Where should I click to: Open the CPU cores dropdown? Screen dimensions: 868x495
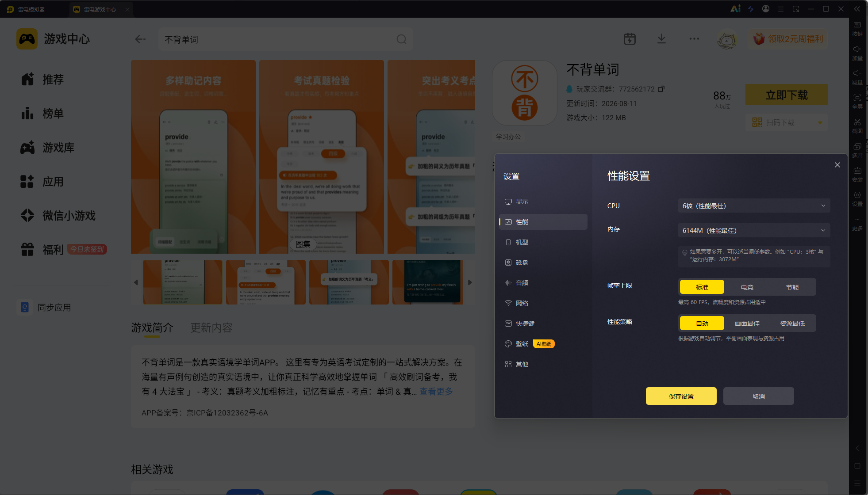(x=754, y=206)
